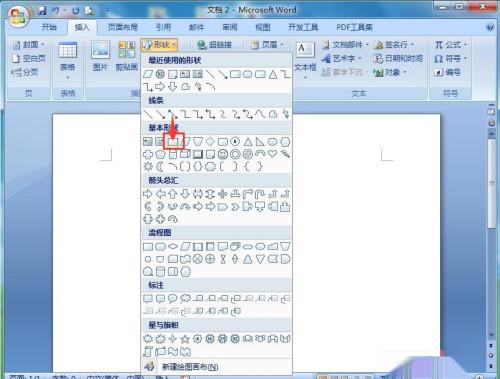Pick Heart shape in 基本形状
Screen dimensions: 500x379
click(x=273, y=154)
